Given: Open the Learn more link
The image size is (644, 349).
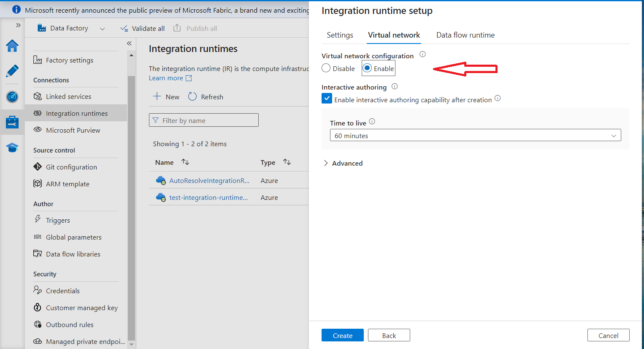Looking at the screenshot, I should point(166,78).
